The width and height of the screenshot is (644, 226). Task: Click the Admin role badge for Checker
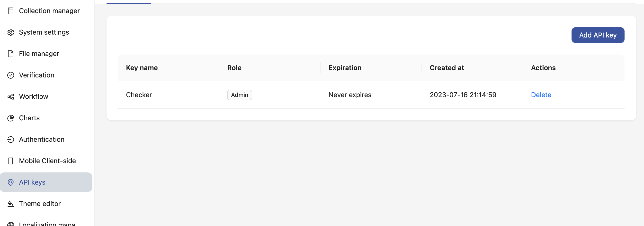click(239, 95)
